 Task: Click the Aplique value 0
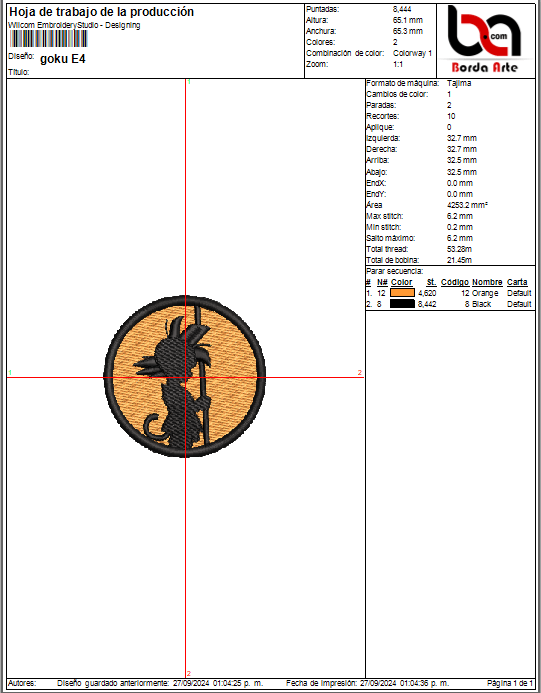click(449, 127)
